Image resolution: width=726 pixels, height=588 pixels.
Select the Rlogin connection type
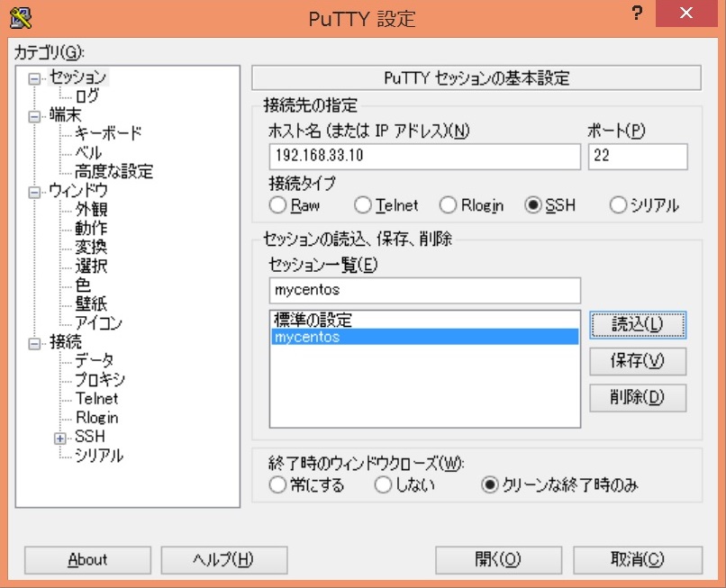pyautogui.click(x=471, y=205)
